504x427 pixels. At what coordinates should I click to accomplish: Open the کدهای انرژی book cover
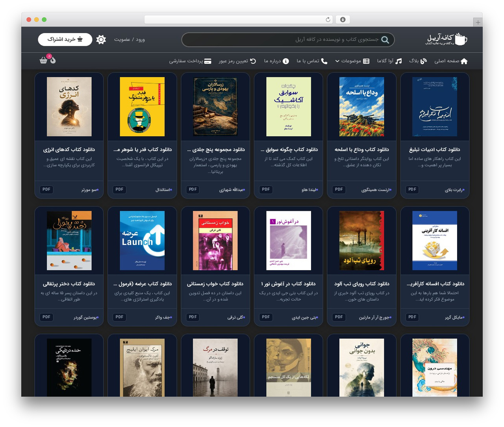point(69,107)
